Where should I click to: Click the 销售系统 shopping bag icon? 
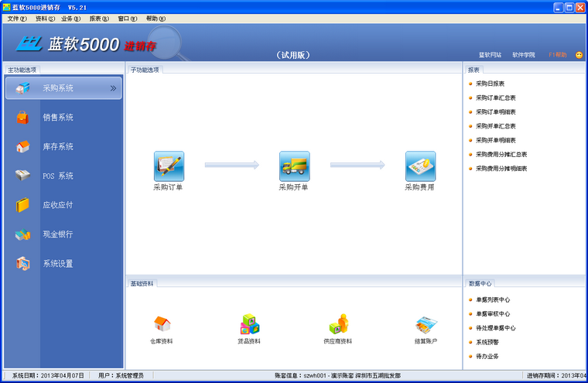(x=22, y=118)
